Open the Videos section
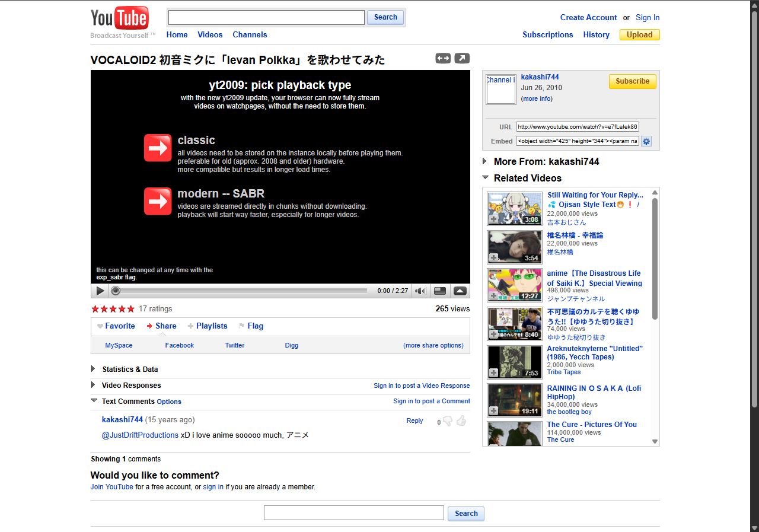759x532 pixels. (210, 34)
